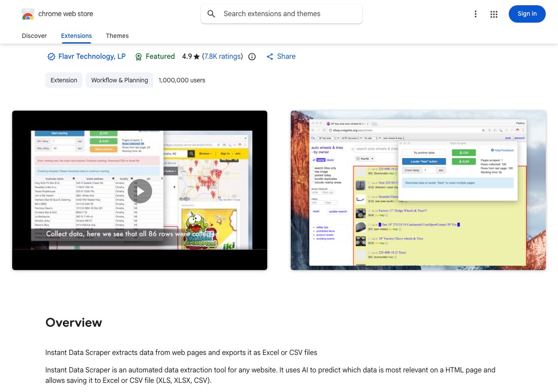View the 7.8K ratings link
Viewport: 558px width, 392px height.
point(223,57)
